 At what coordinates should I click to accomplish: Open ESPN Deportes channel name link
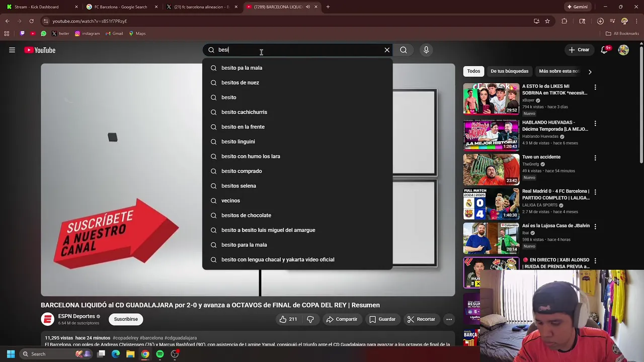point(76,316)
